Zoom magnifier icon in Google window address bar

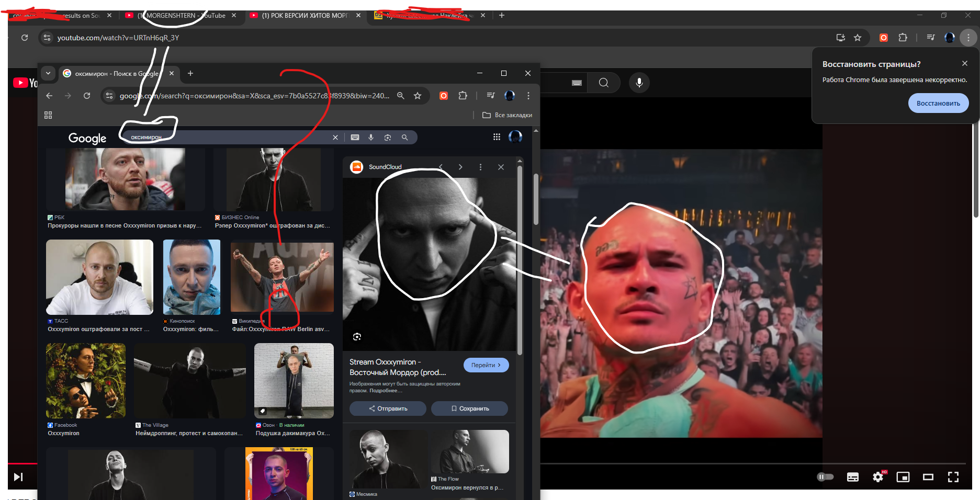coord(401,96)
